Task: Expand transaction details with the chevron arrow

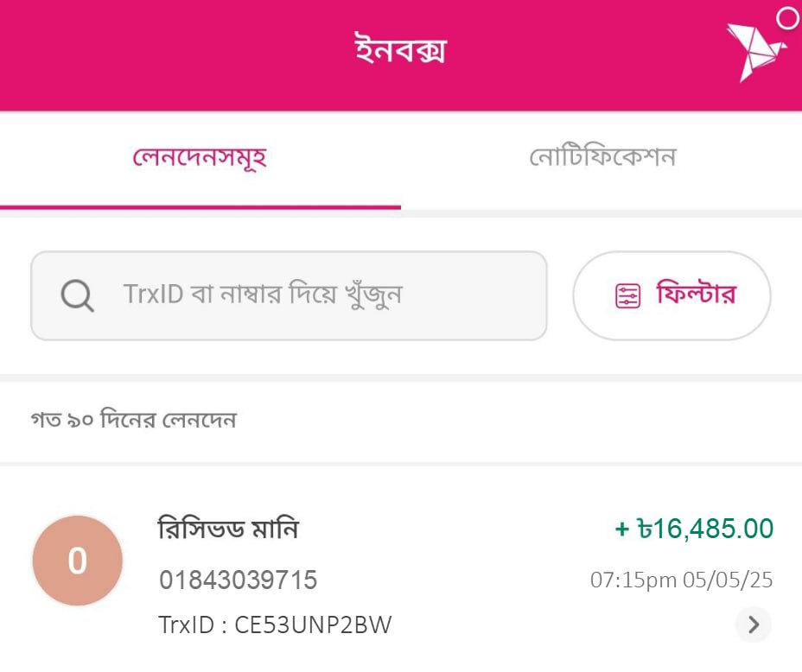Action: (754, 624)
